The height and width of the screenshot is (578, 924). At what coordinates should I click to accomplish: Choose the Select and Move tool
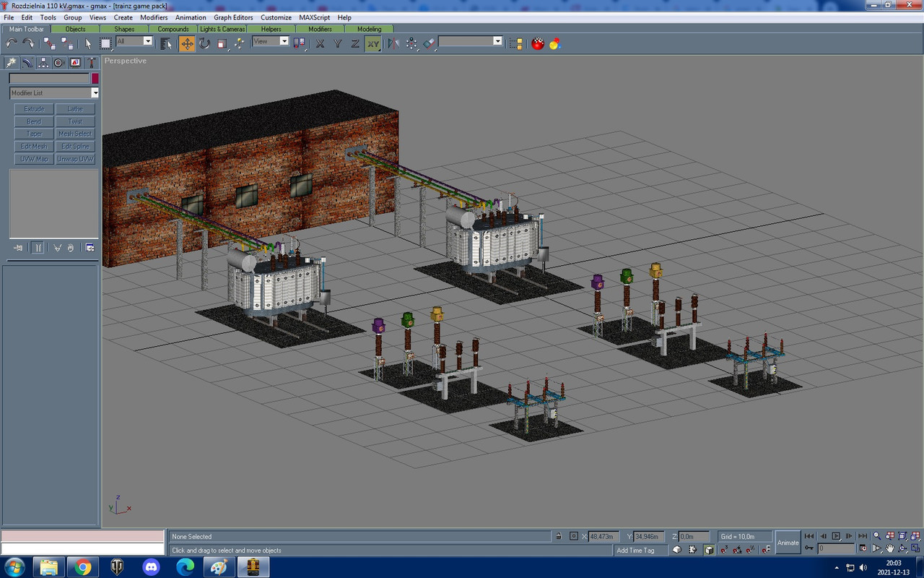187,43
